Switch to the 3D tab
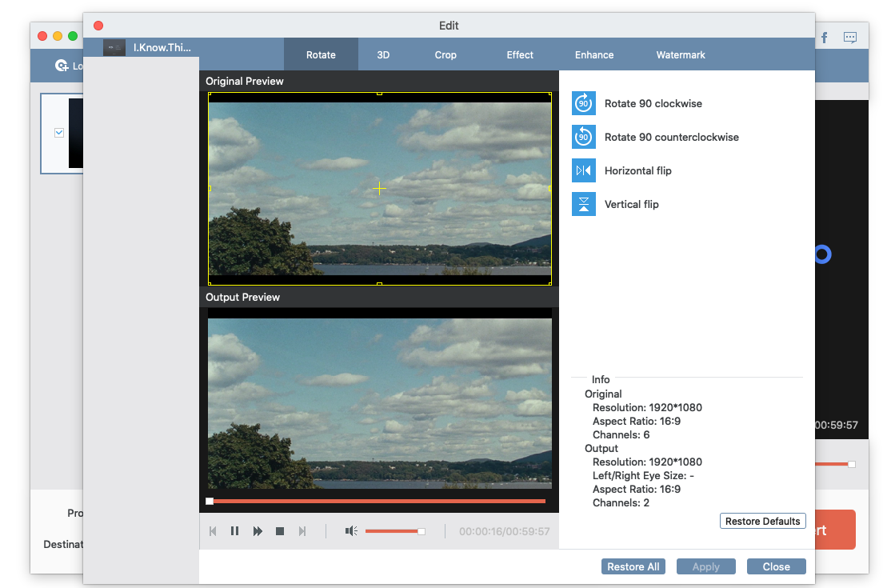This screenshot has width=891, height=588. pyautogui.click(x=383, y=55)
